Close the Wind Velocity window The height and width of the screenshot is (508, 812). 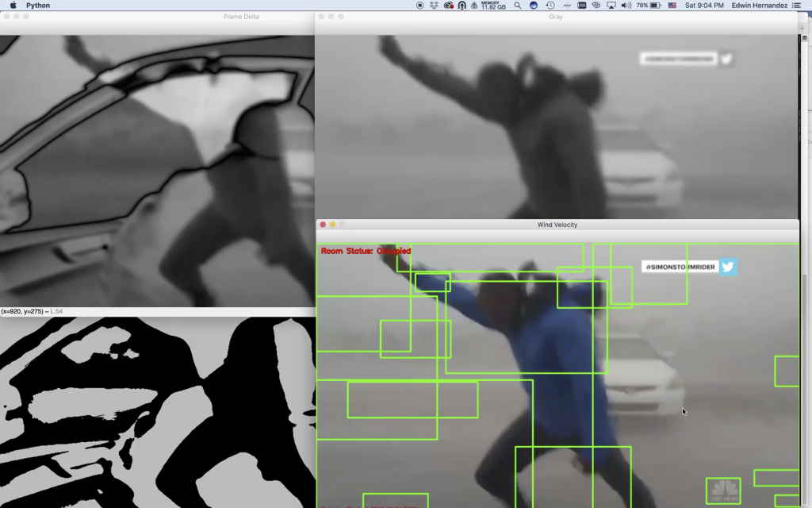click(x=323, y=225)
